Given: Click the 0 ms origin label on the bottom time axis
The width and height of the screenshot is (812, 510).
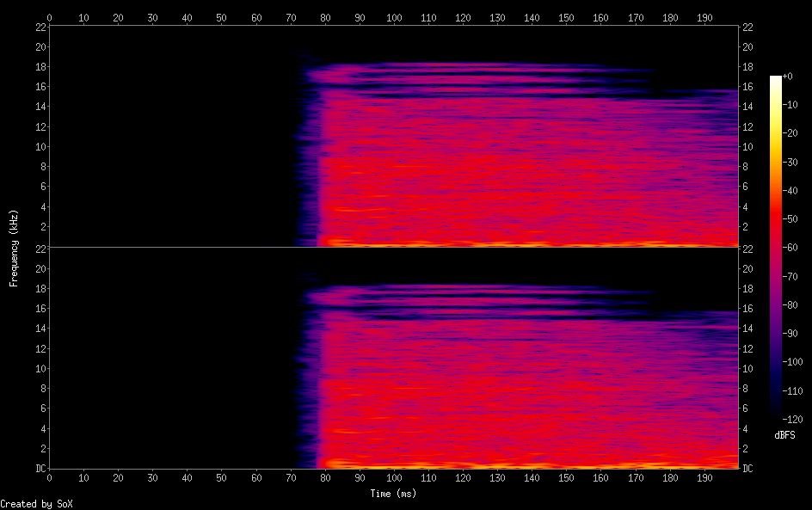Looking at the screenshot, I should point(49,477).
